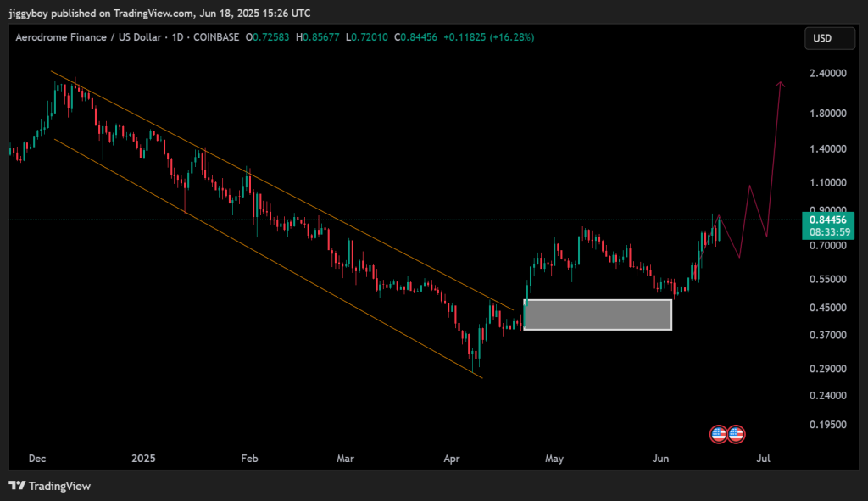Click the TradingView logo
The height and width of the screenshot is (501, 868).
pos(50,486)
